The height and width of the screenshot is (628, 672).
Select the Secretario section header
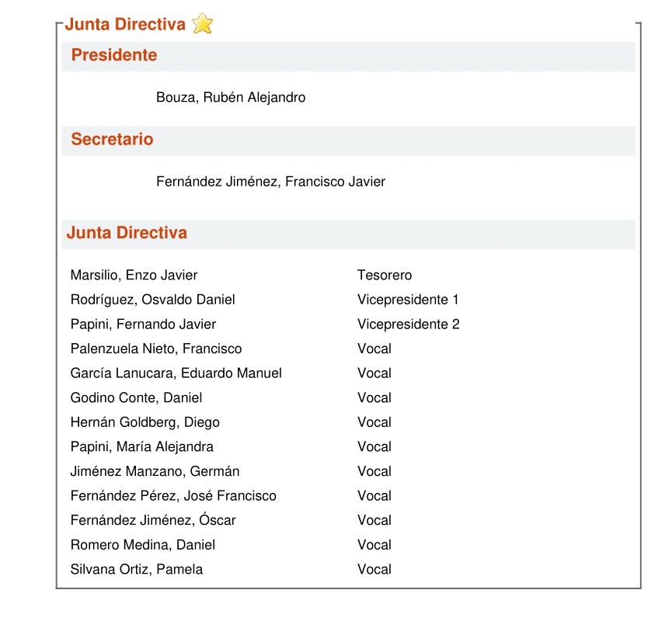pos(112,140)
